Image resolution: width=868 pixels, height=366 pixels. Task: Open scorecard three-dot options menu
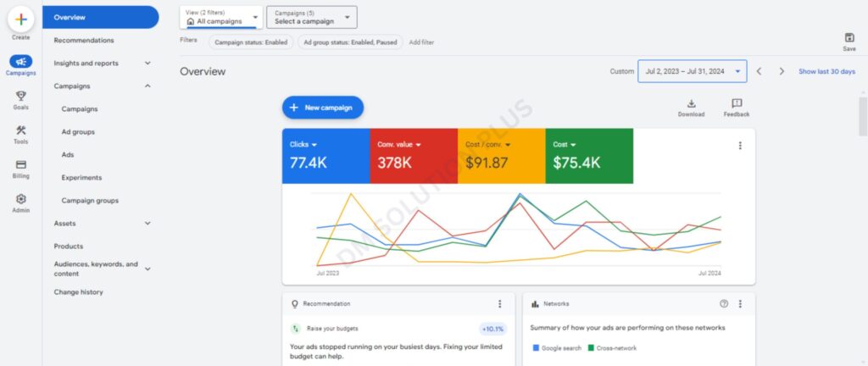(x=740, y=146)
